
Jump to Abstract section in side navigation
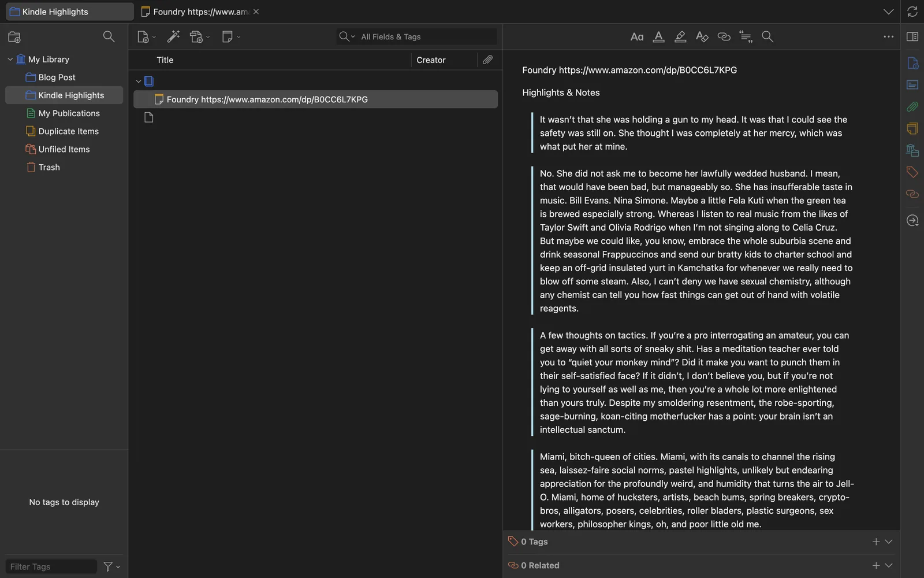coord(912,85)
